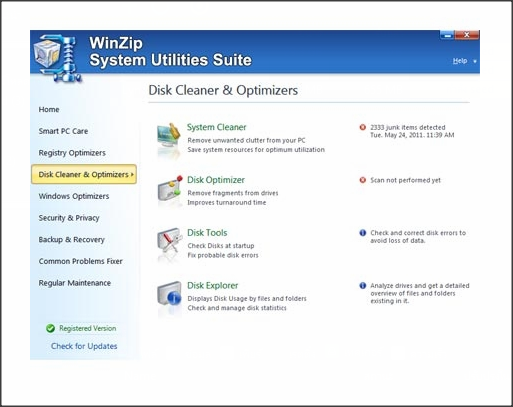
Task: Click the Disk Tools wrench icon
Action: point(170,242)
